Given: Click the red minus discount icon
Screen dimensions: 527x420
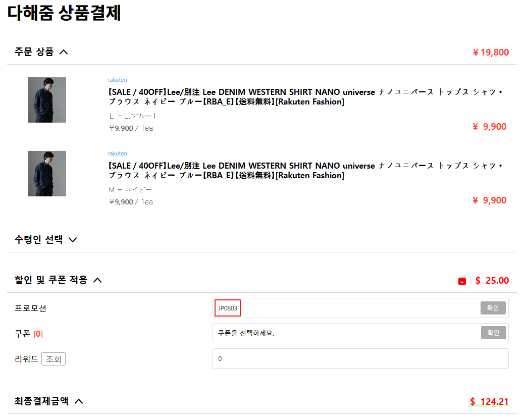Looking at the screenshot, I should click(462, 282).
